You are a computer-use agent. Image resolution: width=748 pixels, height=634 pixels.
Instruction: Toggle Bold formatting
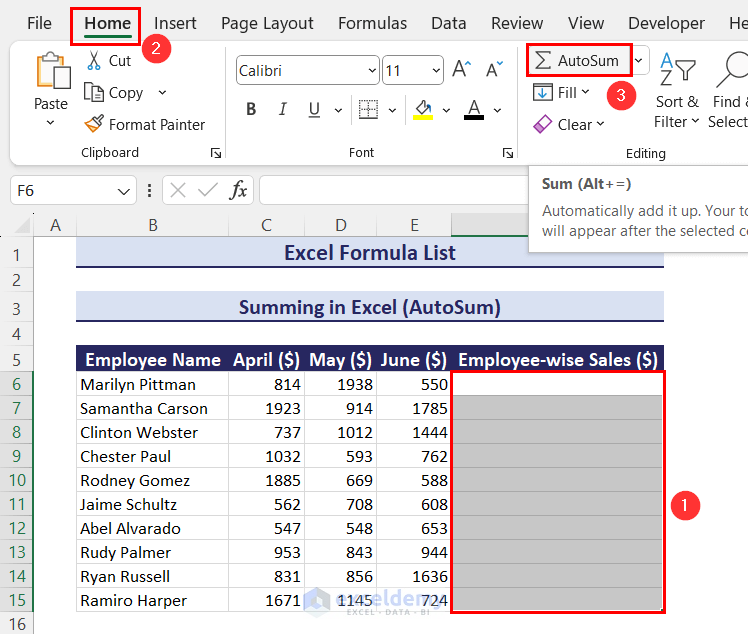[x=251, y=110]
